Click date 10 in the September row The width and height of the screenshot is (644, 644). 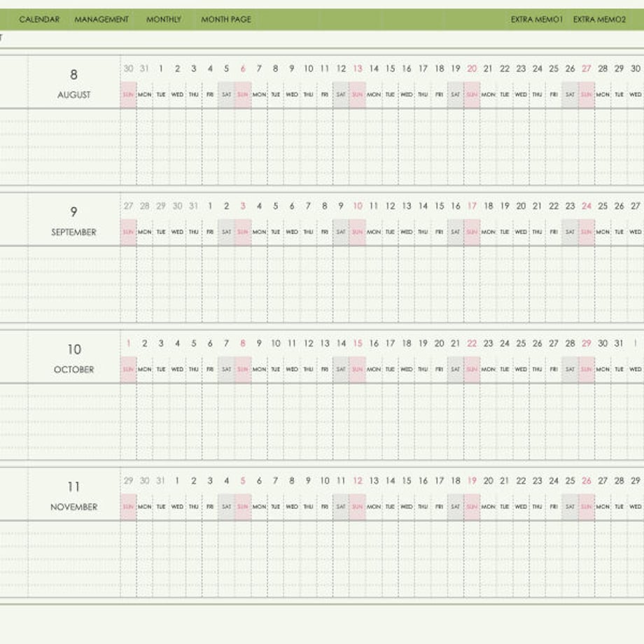pos(358,206)
